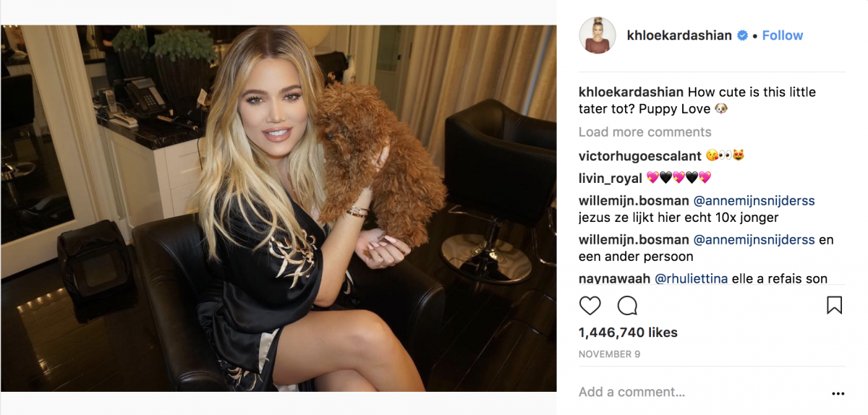The width and height of the screenshot is (868, 415).
Task: Follow khloekardashian
Action: point(783,35)
